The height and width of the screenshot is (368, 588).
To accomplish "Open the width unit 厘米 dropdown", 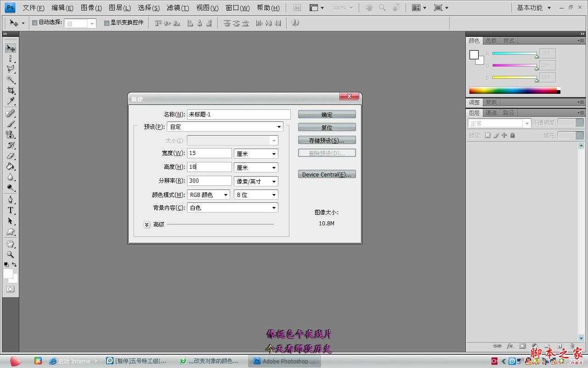I will click(256, 154).
